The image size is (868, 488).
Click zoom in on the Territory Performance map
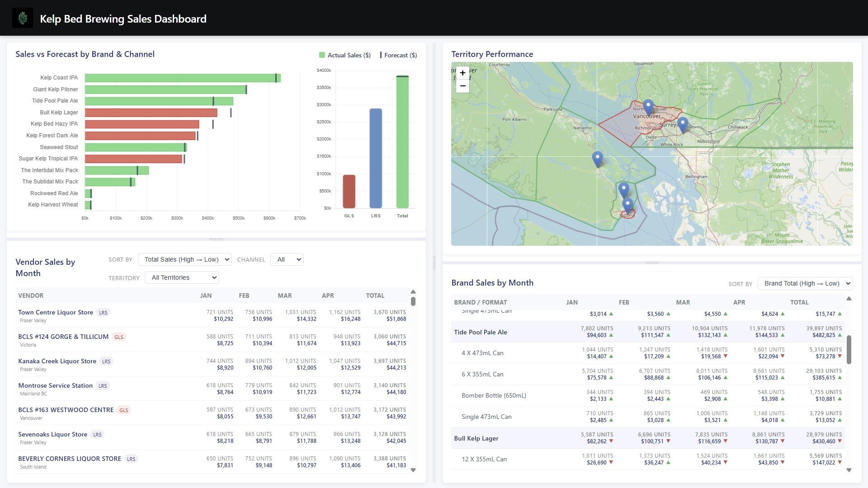point(462,73)
